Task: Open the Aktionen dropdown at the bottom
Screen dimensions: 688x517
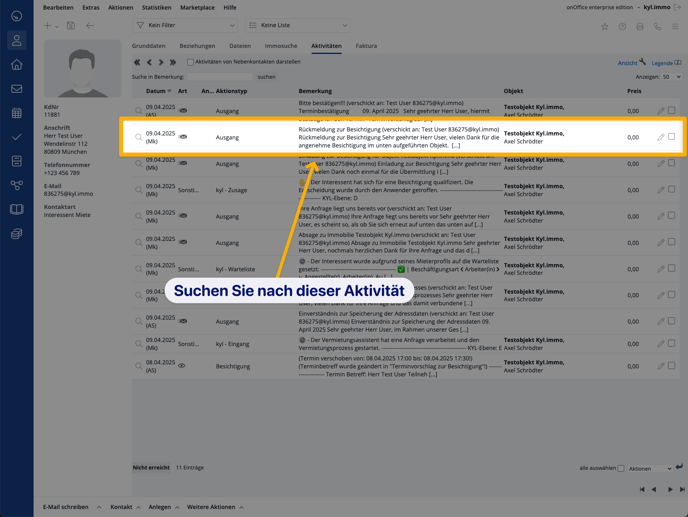Action: click(650, 469)
